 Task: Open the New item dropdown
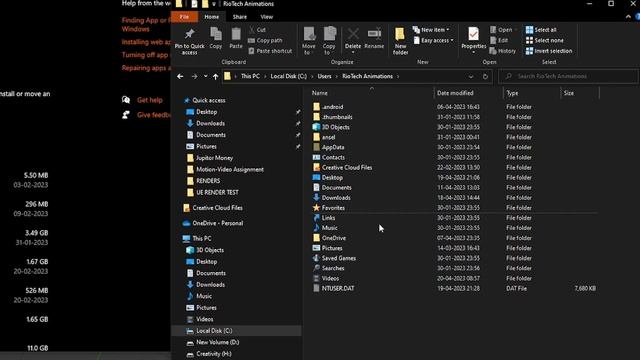tap(431, 30)
